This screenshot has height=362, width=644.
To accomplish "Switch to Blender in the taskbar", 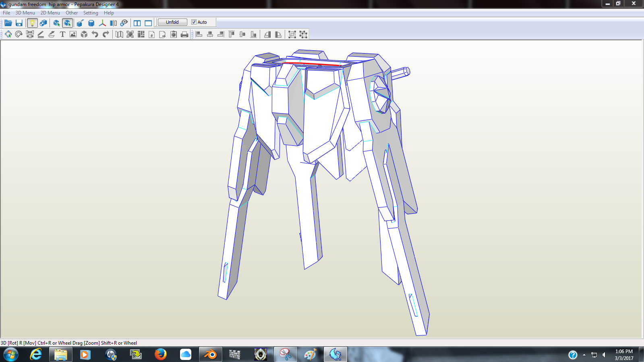I will point(210,354).
